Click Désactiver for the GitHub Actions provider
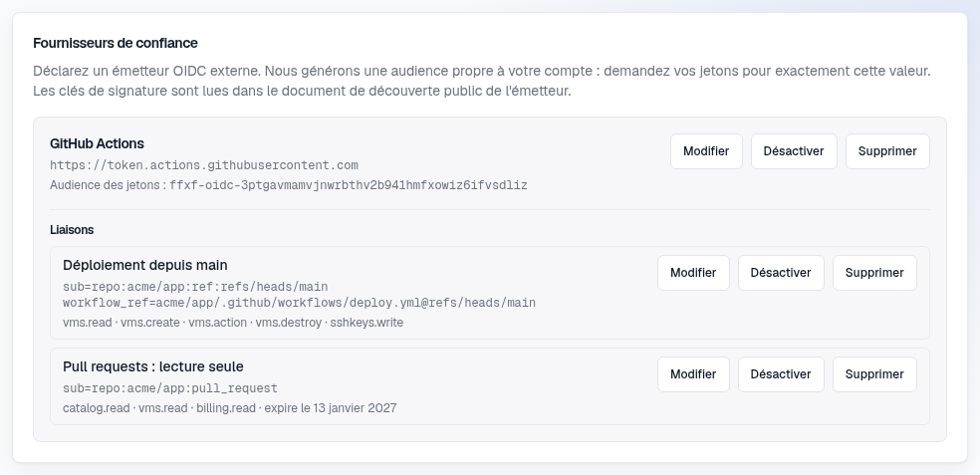The image size is (980, 475). pos(794,151)
